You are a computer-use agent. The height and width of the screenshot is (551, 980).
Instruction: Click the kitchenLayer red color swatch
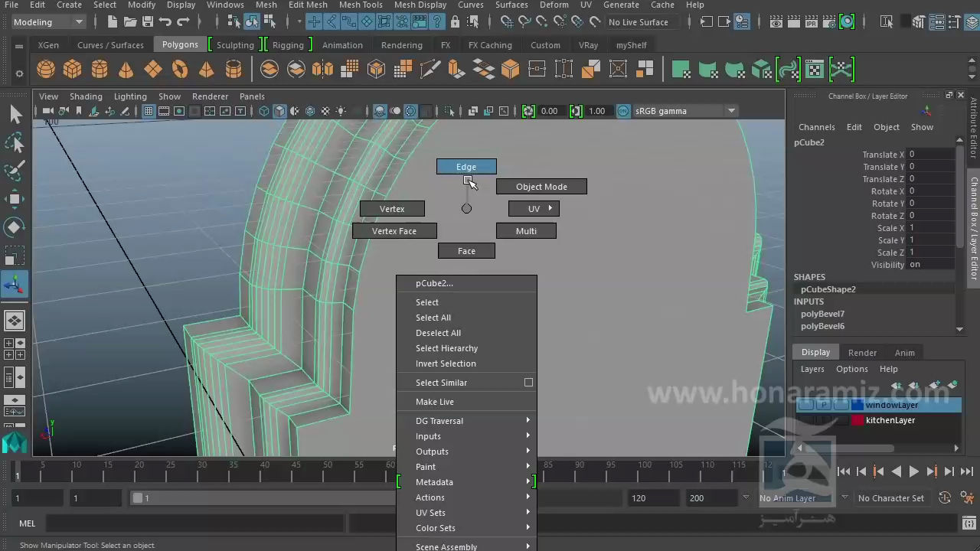(x=857, y=420)
